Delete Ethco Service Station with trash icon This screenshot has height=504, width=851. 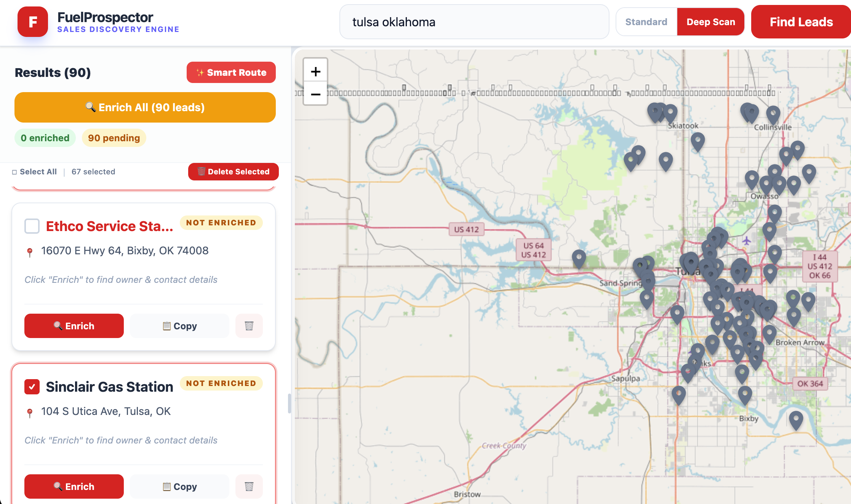coord(249,326)
